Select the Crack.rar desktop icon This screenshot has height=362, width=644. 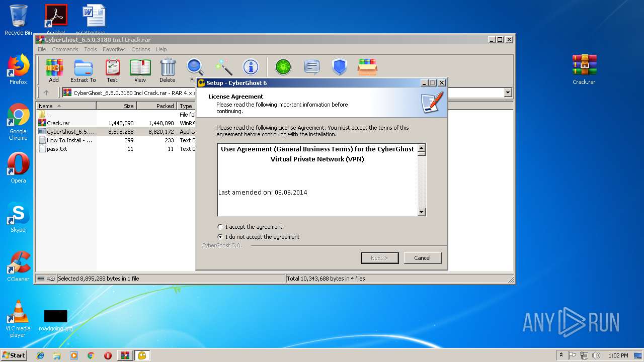[x=584, y=69]
